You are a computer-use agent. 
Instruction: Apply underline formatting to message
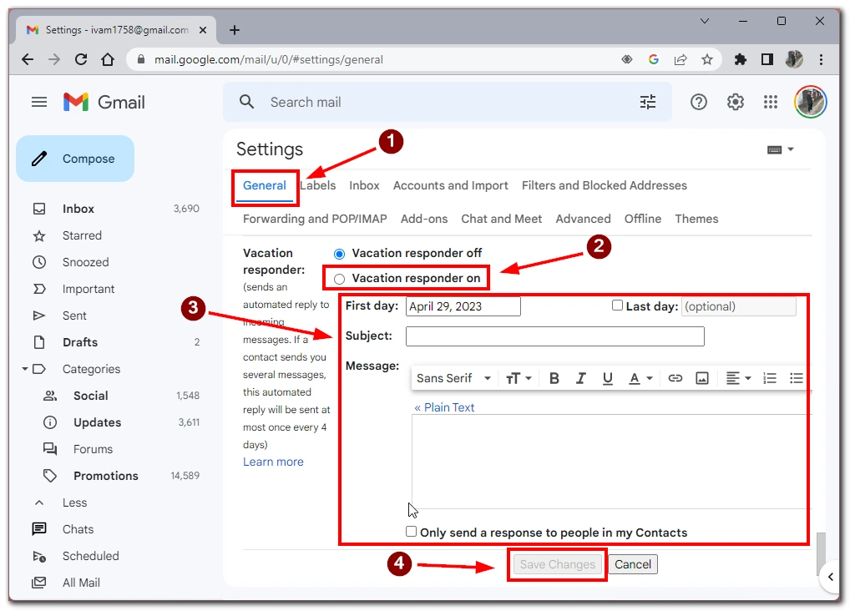[x=608, y=378]
